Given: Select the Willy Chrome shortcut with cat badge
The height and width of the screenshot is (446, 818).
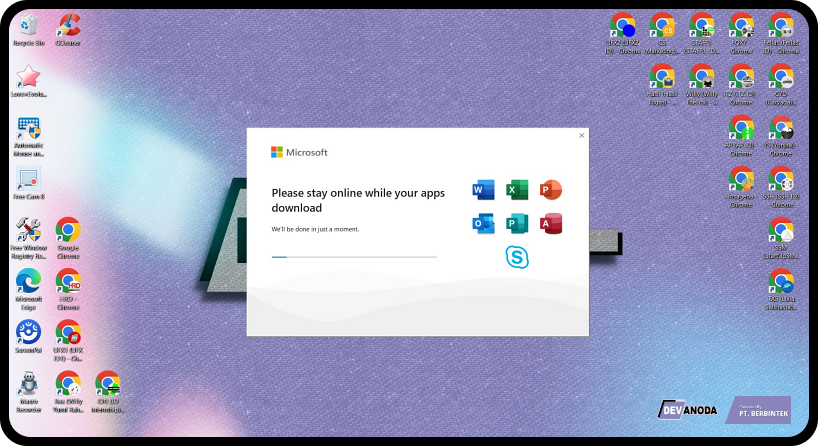Looking at the screenshot, I should click(702, 85).
